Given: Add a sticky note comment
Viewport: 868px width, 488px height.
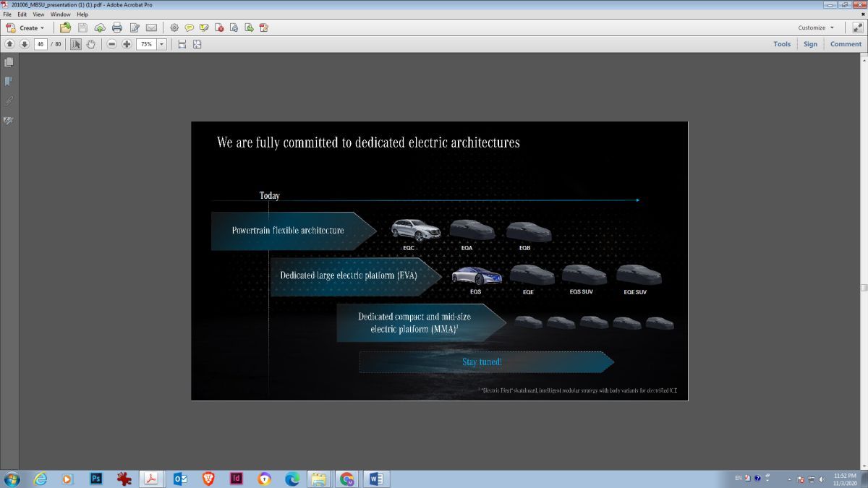Looking at the screenshot, I should coord(190,27).
